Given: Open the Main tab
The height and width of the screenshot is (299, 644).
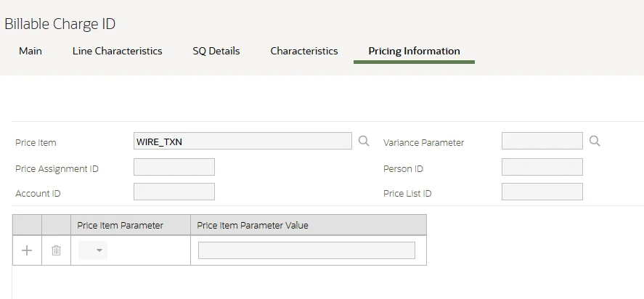Looking at the screenshot, I should (30, 52).
